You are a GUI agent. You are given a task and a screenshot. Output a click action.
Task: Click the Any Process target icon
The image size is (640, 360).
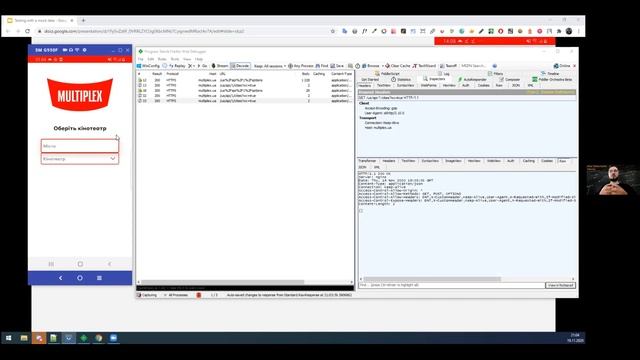tap(301, 66)
